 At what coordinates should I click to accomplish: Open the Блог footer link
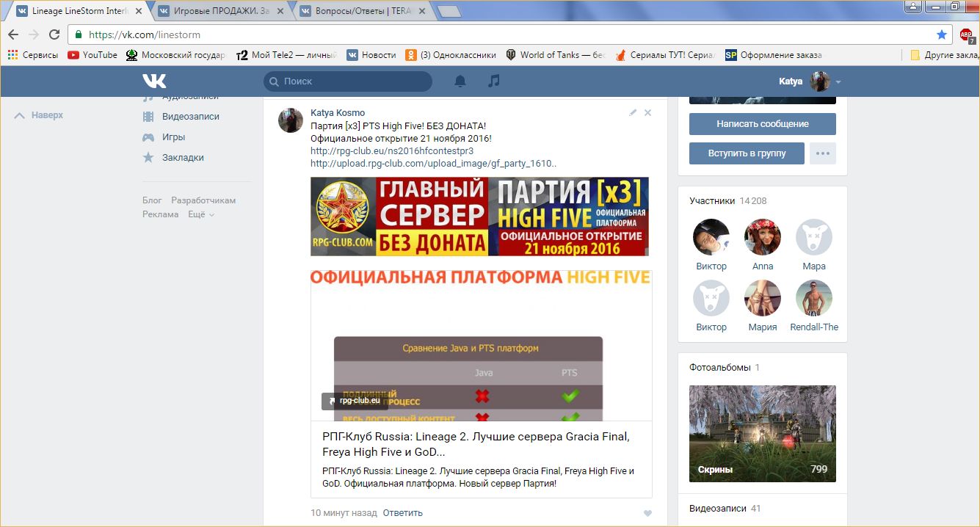[152, 200]
